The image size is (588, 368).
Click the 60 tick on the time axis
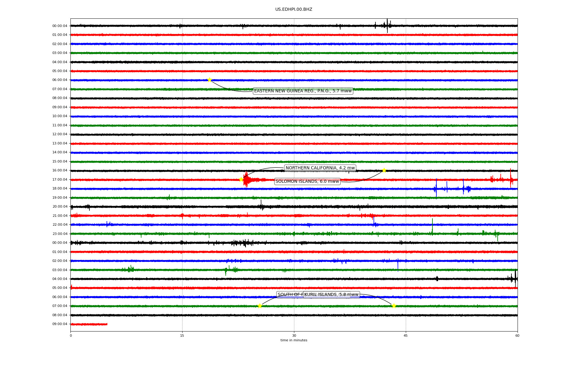point(517,335)
